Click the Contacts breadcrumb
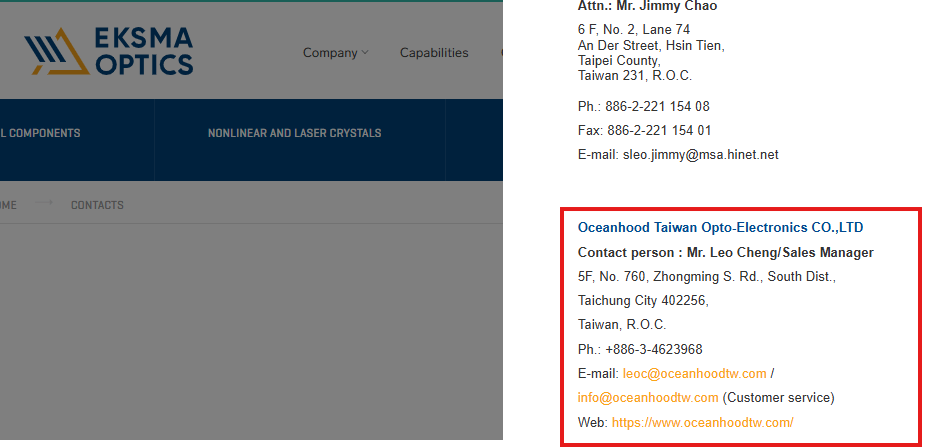Viewport: 929px width, 447px height. pyautogui.click(x=97, y=205)
